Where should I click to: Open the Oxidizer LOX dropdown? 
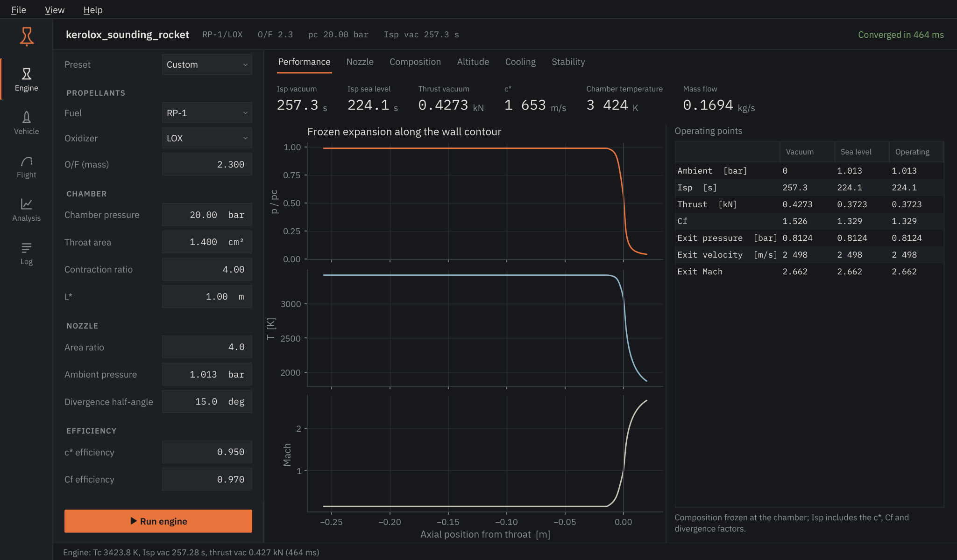[x=207, y=138]
